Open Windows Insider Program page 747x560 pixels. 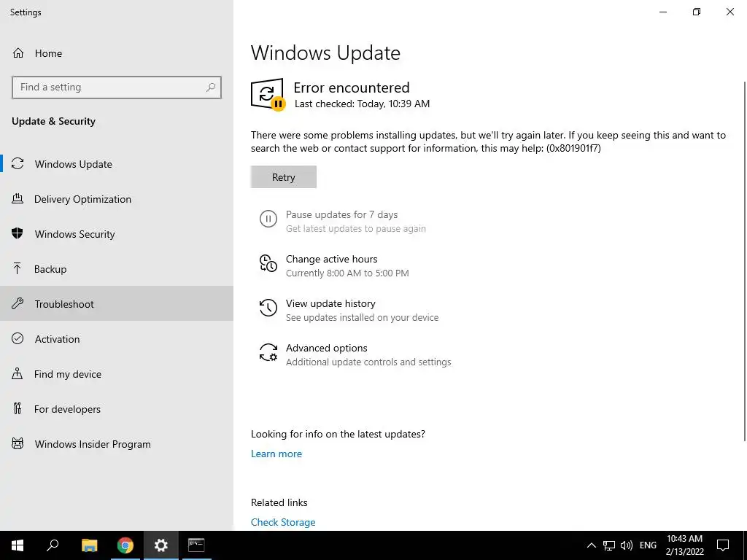pyautogui.click(x=117, y=444)
